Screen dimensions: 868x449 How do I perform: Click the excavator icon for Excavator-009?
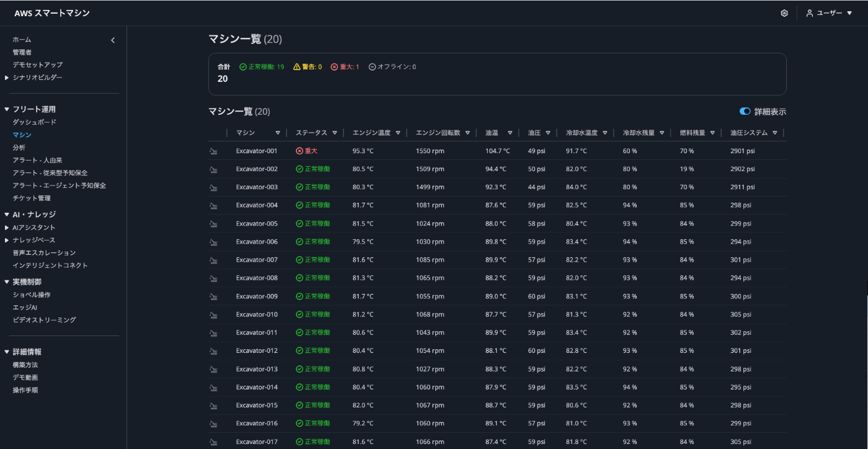pos(213,296)
